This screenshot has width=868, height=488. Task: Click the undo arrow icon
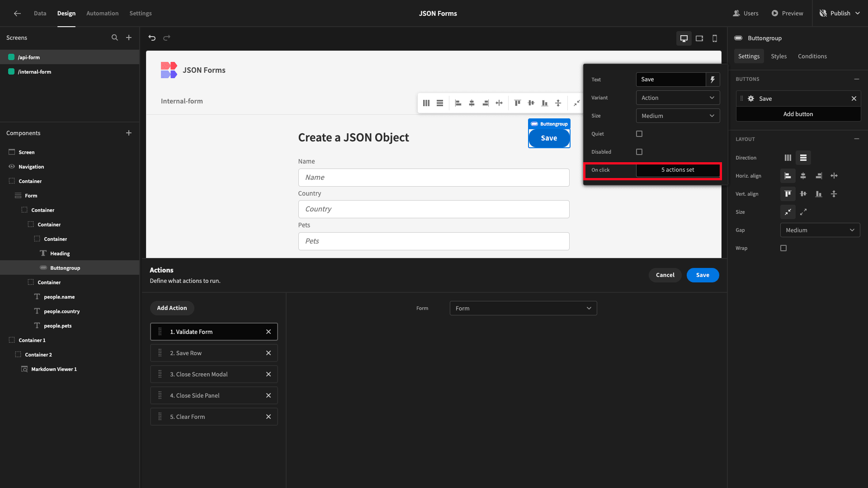coord(152,38)
